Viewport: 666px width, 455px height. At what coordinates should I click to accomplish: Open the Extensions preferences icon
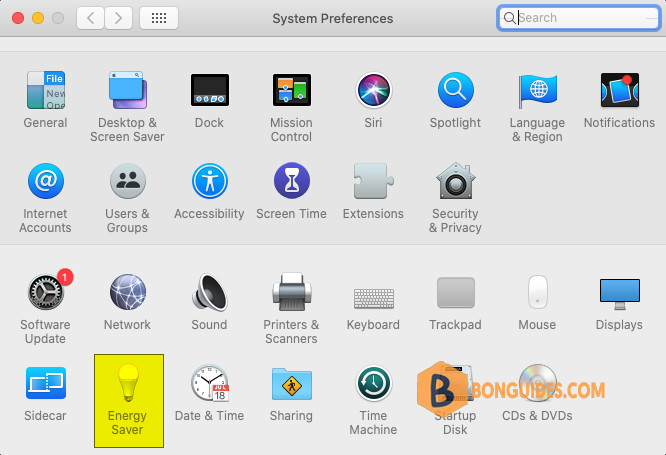pyautogui.click(x=373, y=181)
